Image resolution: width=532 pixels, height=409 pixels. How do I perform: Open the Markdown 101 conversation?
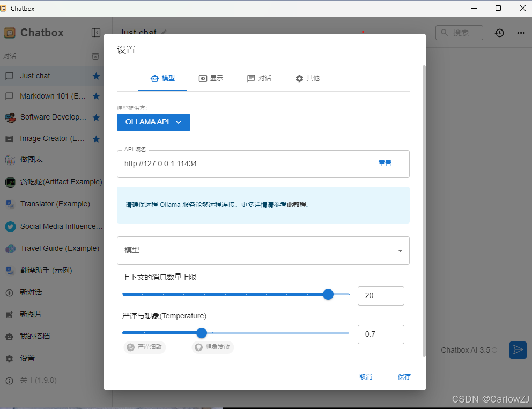pyautogui.click(x=52, y=96)
